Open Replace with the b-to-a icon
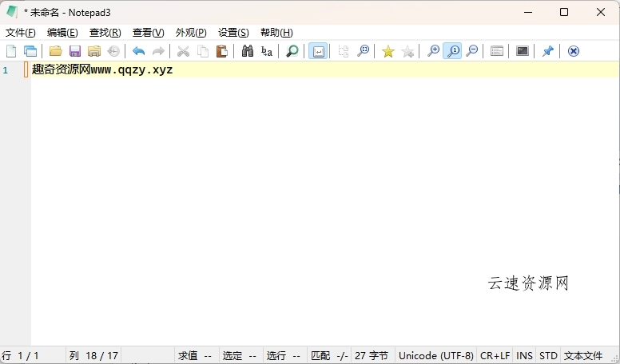620x364 pixels. point(267,51)
